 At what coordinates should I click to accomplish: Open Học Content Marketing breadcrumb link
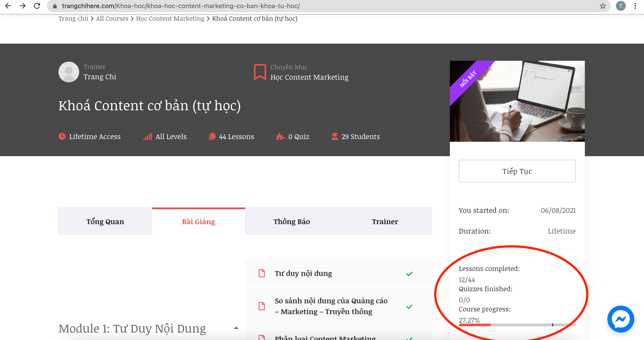[170, 19]
